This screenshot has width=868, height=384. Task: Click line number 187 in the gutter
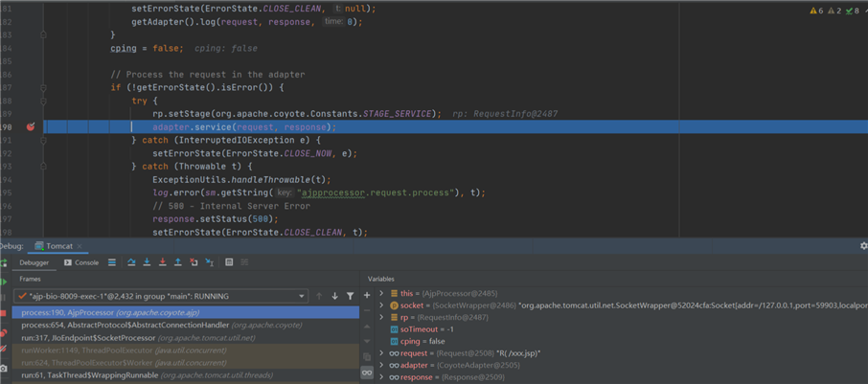pos(7,87)
